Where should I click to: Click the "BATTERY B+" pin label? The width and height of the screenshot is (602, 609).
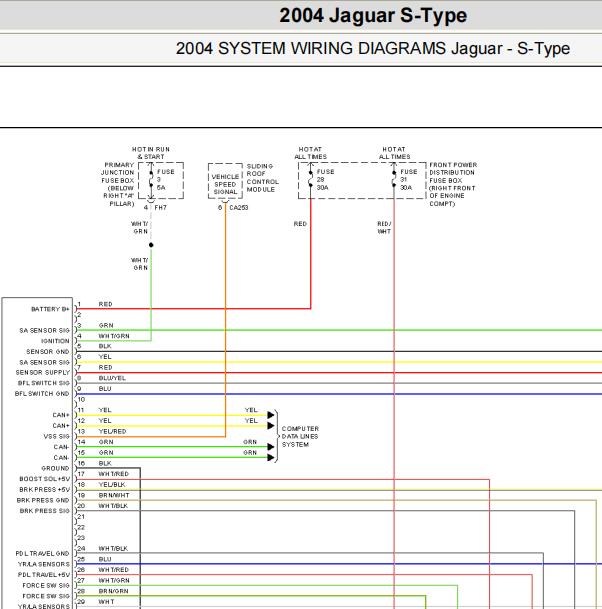(50, 309)
